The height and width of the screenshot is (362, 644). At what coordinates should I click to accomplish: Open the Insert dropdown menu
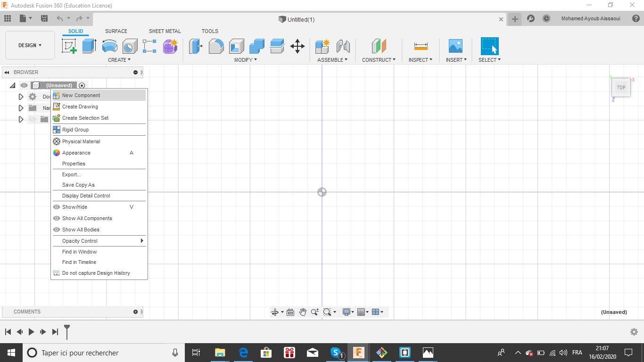pos(456,60)
